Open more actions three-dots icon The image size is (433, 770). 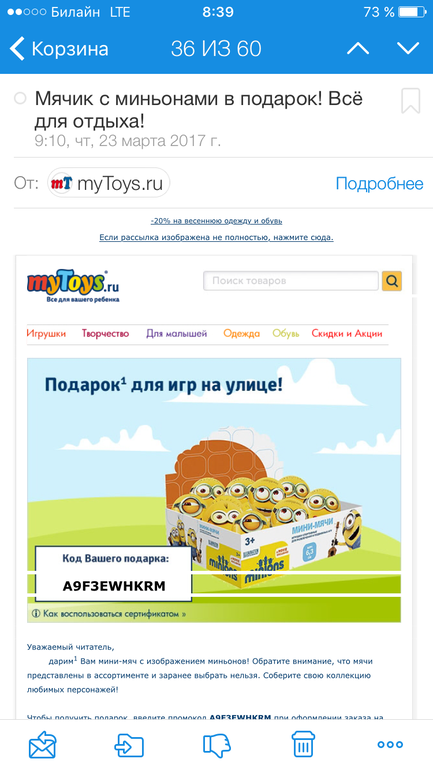(390, 744)
